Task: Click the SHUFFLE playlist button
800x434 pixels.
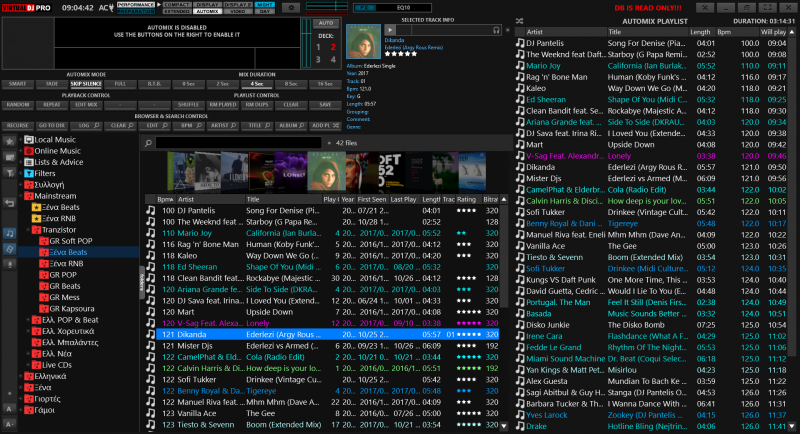Action: click(189, 105)
